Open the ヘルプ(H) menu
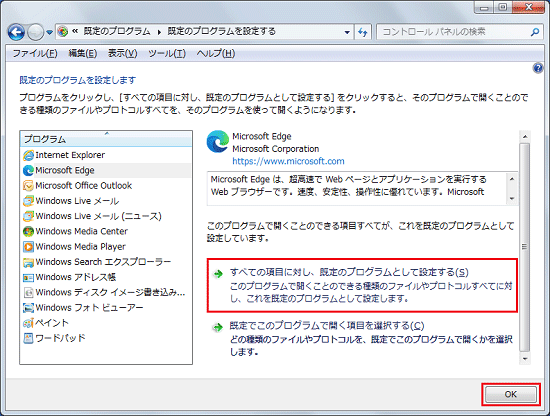 [216, 53]
